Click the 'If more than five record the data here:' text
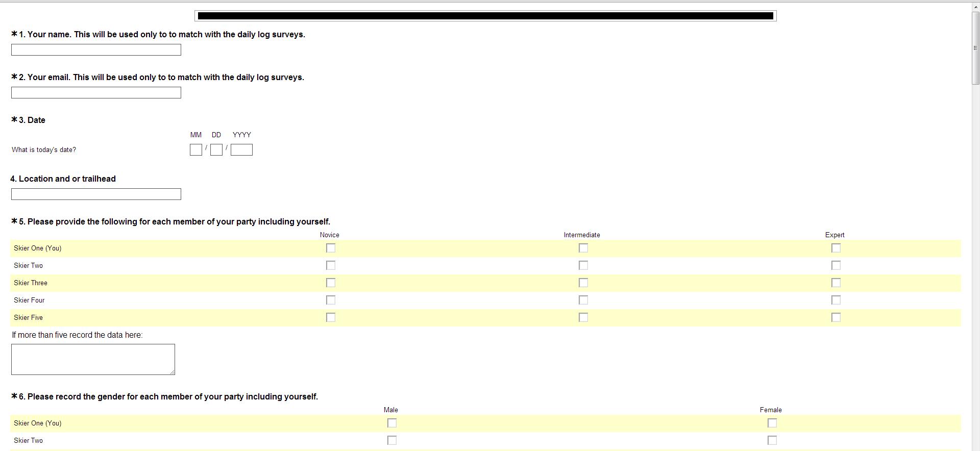Image resolution: width=980 pixels, height=451 pixels. coord(77,335)
